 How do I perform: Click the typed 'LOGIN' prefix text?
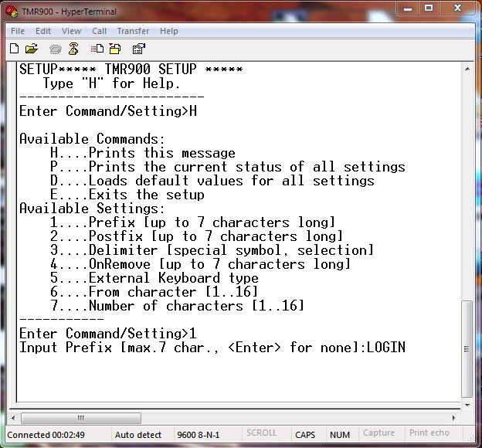pos(386,348)
